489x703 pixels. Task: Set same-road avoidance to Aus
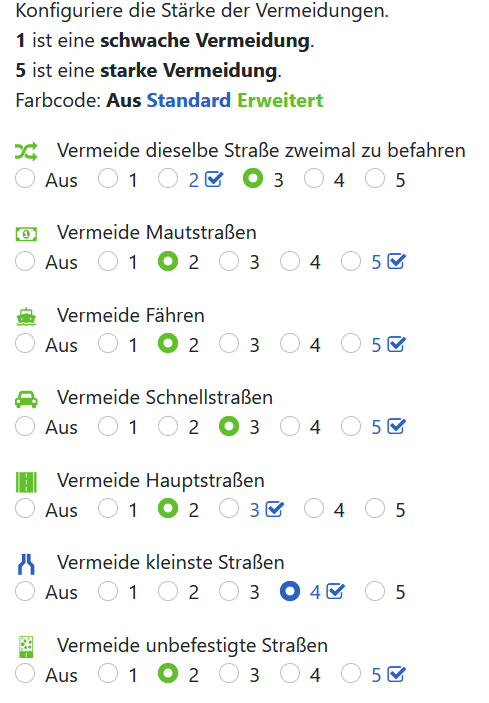click(25, 179)
